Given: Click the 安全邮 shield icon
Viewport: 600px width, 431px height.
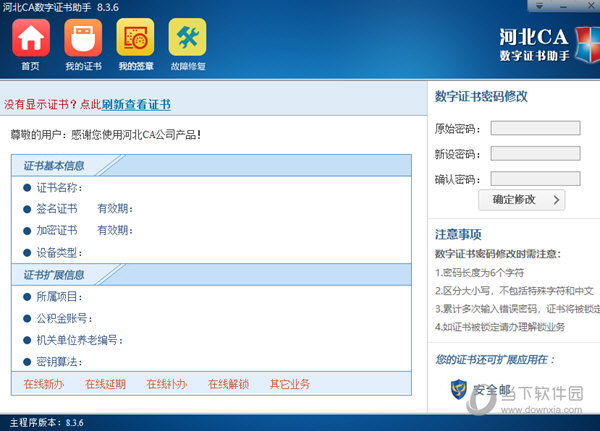Looking at the screenshot, I should tap(458, 389).
